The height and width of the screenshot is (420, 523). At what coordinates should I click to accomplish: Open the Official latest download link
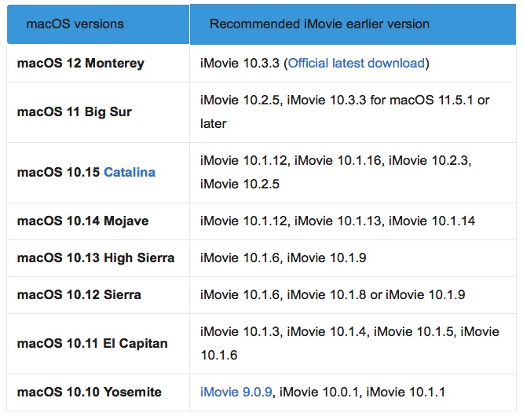[357, 63]
